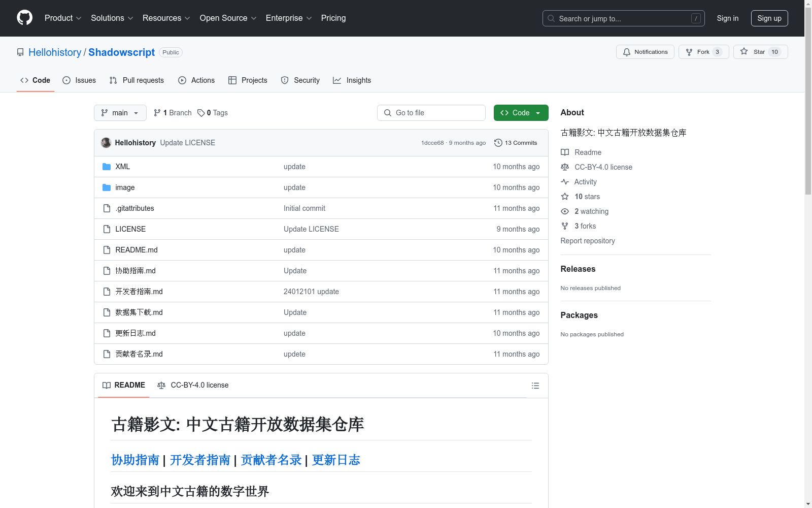Image resolution: width=812 pixels, height=508 pixels.
Task: Click Hellohistory's avatar in commit row
Action: coord(106,143)
